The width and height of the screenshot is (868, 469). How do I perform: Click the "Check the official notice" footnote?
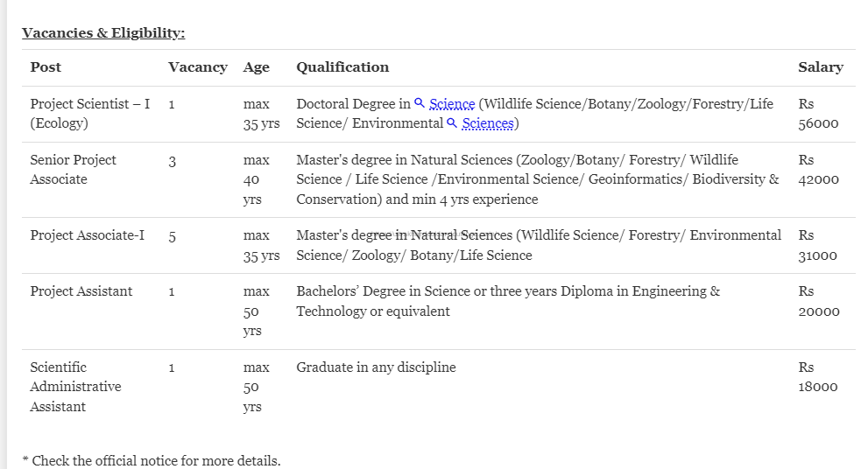point(152,460)
